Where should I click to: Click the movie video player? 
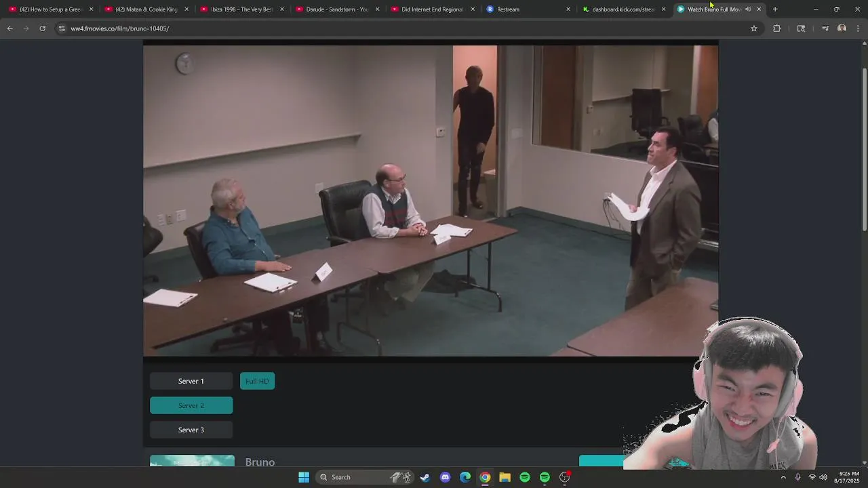coord(431,201)
